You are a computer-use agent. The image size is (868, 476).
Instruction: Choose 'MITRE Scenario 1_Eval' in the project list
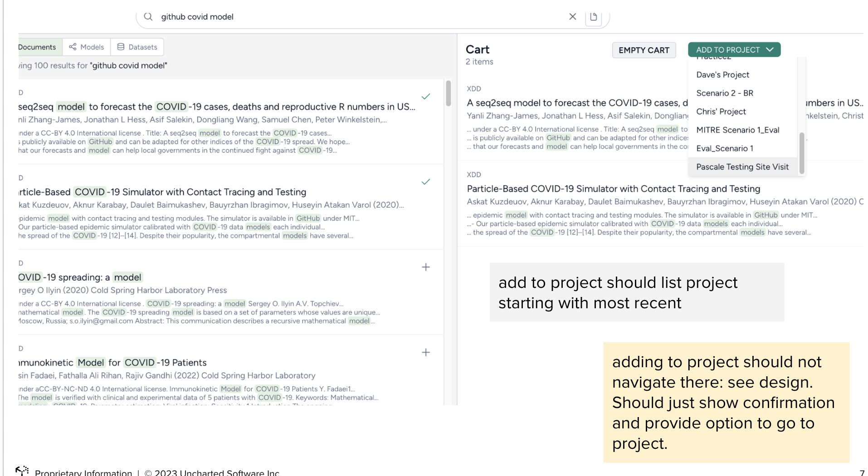738,130
